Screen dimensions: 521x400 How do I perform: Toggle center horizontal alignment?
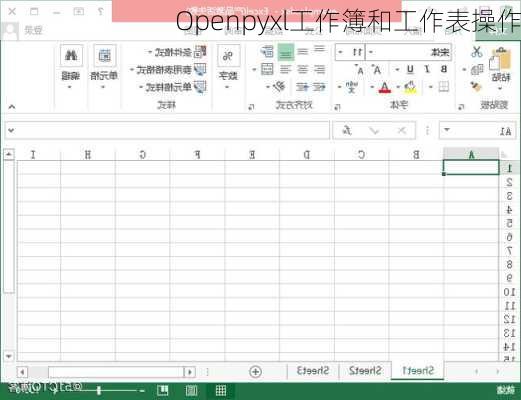pos(302,69)
